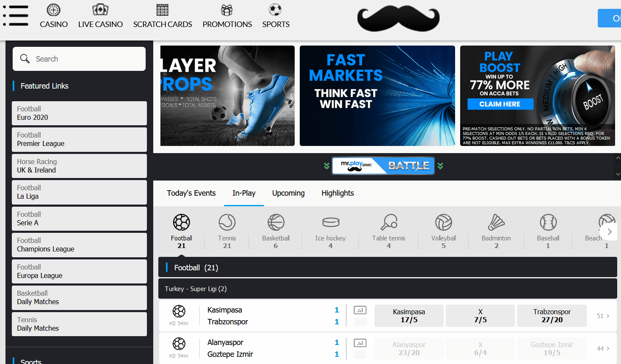621x364 pixels.
Task: Open the Casino section icon
Action: [54, 10]
